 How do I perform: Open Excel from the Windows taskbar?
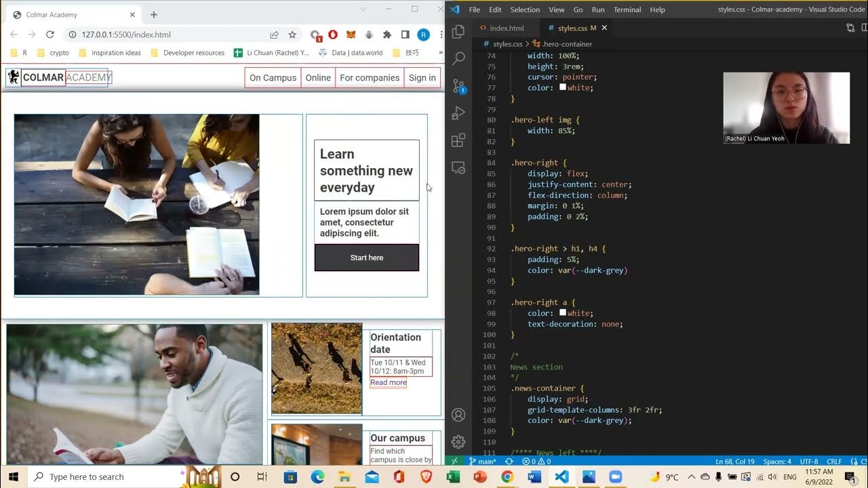tap(452, 476)
